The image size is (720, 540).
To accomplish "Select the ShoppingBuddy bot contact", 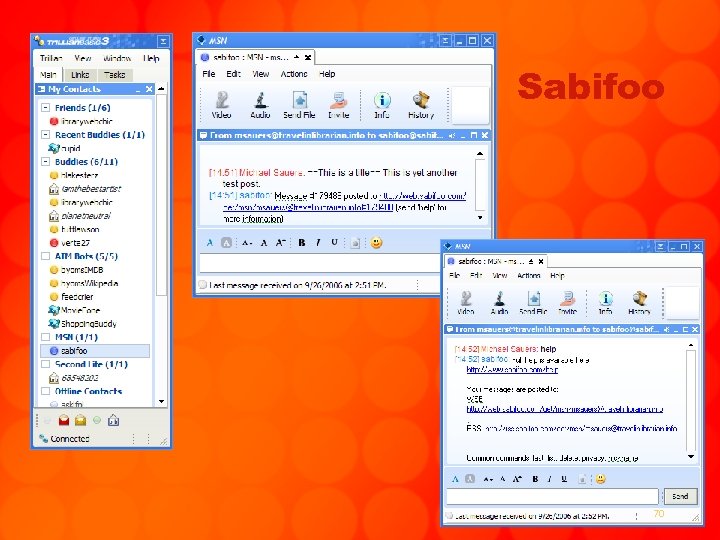I will [x=82, y=324].
